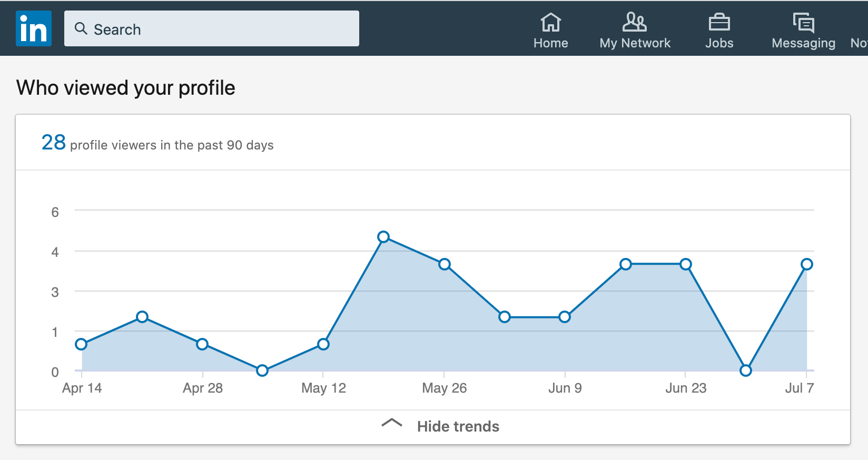Click the y-axis value 6
This screenshot has height=460, width=868.
tap(55, 212)
